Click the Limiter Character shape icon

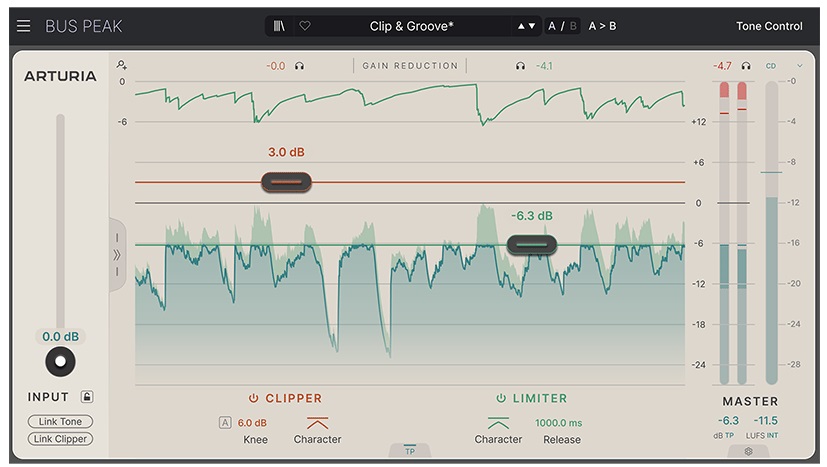pos(498,423)
